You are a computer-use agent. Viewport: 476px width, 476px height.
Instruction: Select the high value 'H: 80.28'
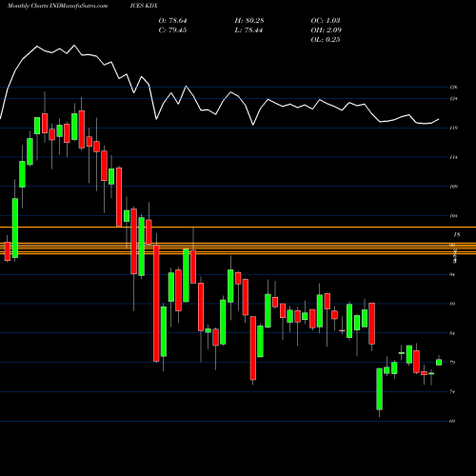[249, 21]
